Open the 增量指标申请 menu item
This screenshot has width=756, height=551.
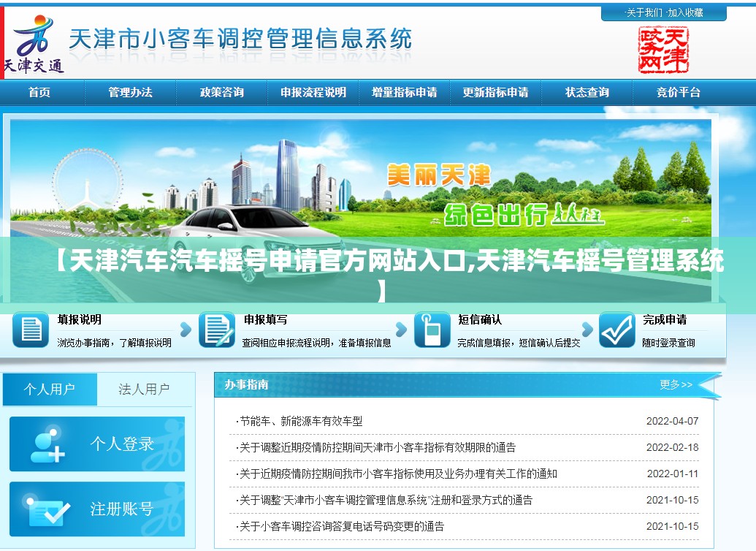point(405,92)
